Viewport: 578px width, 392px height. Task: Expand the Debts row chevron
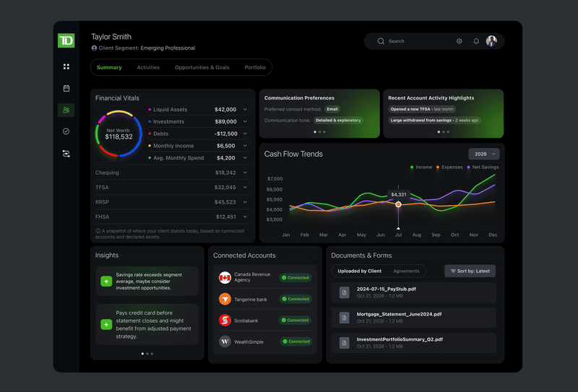point(245,134)
